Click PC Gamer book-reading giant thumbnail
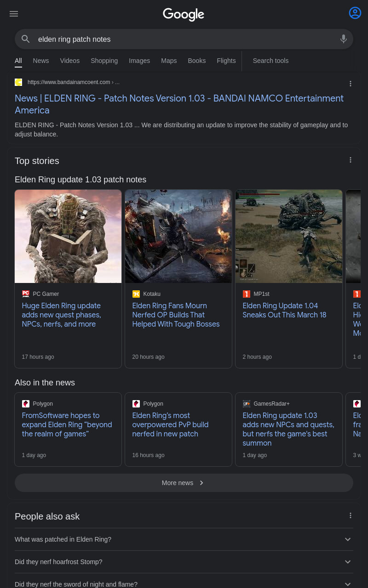368x588 pixels. coord(68,236)
